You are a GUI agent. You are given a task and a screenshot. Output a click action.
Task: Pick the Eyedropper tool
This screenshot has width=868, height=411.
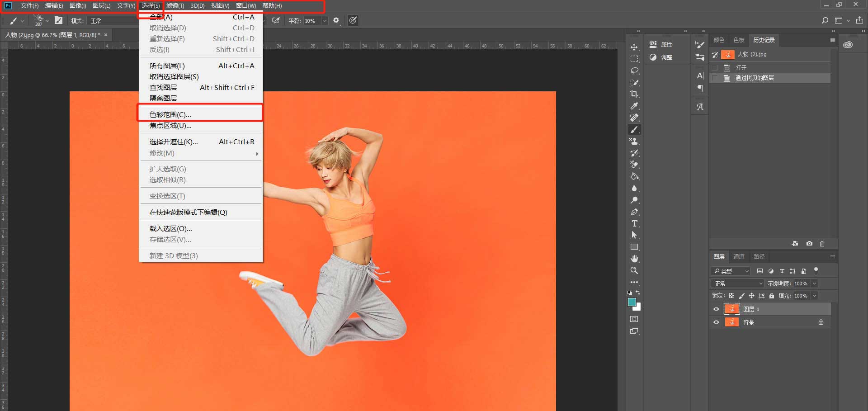coord(634,106)
